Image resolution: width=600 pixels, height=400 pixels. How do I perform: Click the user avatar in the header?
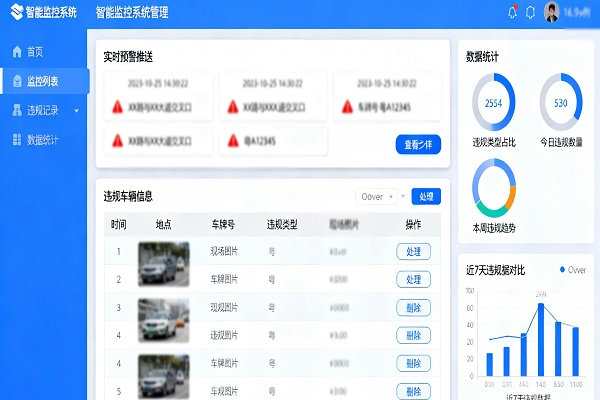[551, 13]
